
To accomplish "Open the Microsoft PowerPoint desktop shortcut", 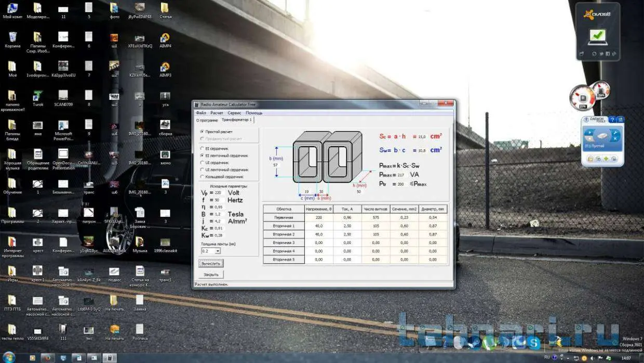I will point(63,125).
